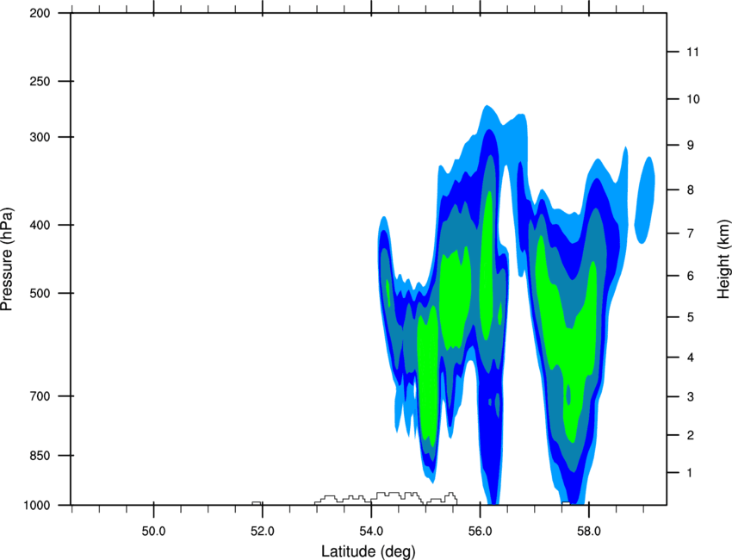Select the pressure tick label 250

40,81
